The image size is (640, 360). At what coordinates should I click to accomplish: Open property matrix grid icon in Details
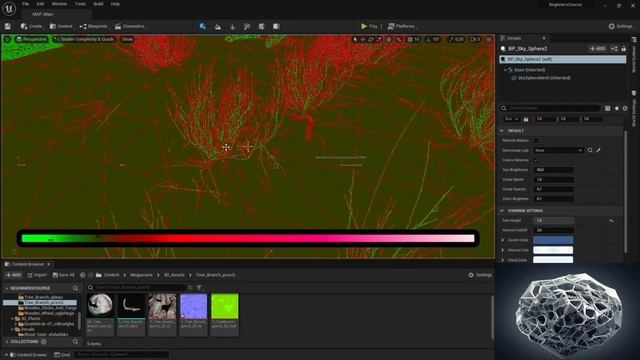607,108
